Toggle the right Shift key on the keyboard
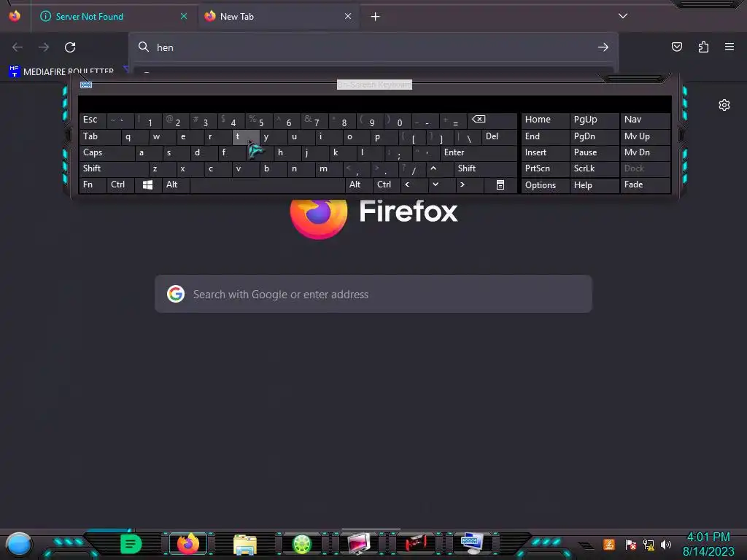 pyautogui.click(x=485, y=168)
